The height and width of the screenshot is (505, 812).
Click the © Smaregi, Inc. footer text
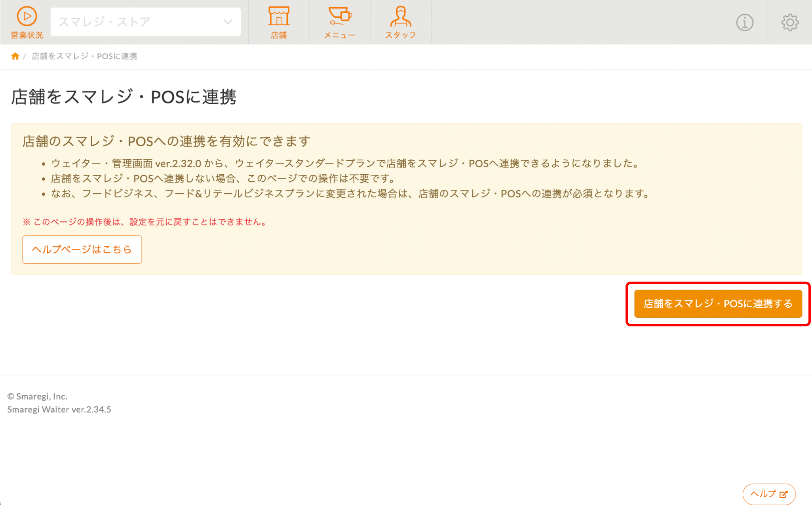coord(37,396)
